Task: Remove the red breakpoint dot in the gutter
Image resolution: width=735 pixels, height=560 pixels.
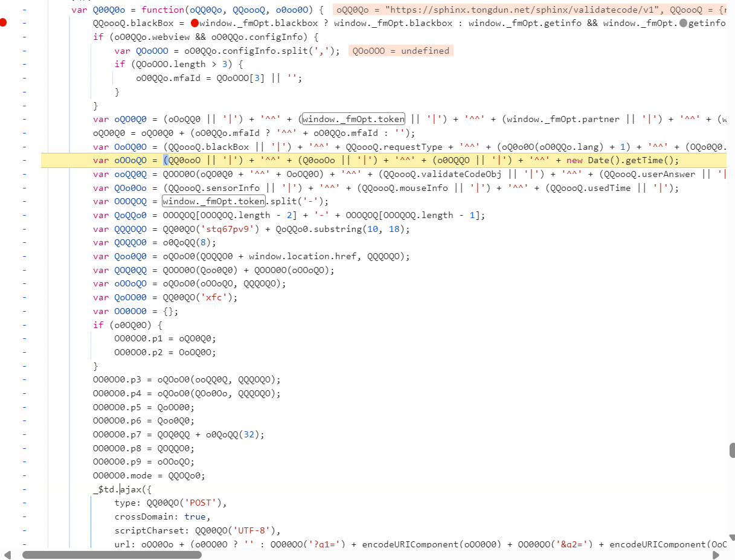Action: coord(4,23)
